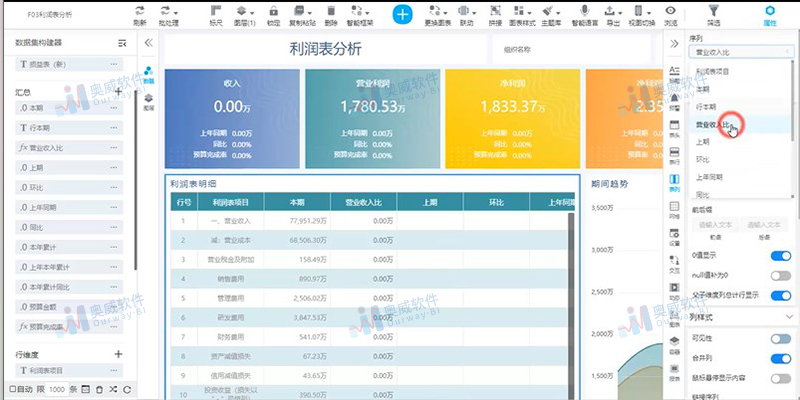Open the 更换图表 change chart tool
The image size is (800, 400).
(x=437, y=11)
